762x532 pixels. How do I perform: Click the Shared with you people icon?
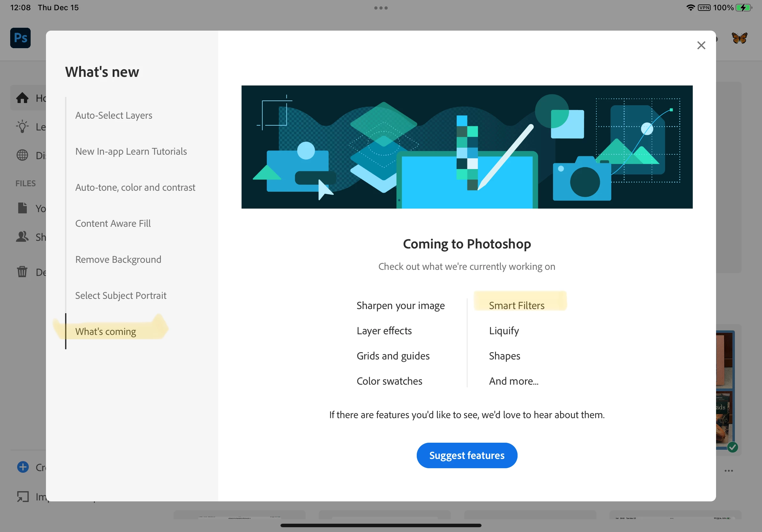(x=22, y=236)
